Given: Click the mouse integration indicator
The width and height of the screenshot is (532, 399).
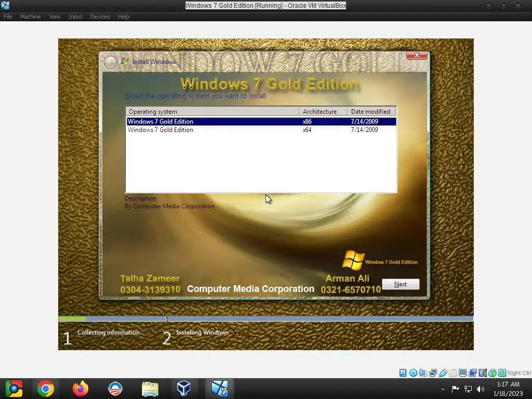Looking at the screenshot, I should click(x=493, y=373).
